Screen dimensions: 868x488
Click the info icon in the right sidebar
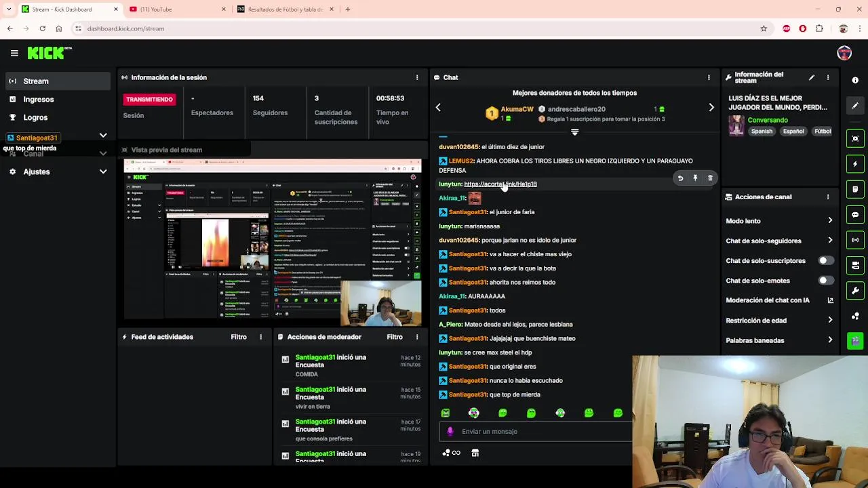point(855,80)
